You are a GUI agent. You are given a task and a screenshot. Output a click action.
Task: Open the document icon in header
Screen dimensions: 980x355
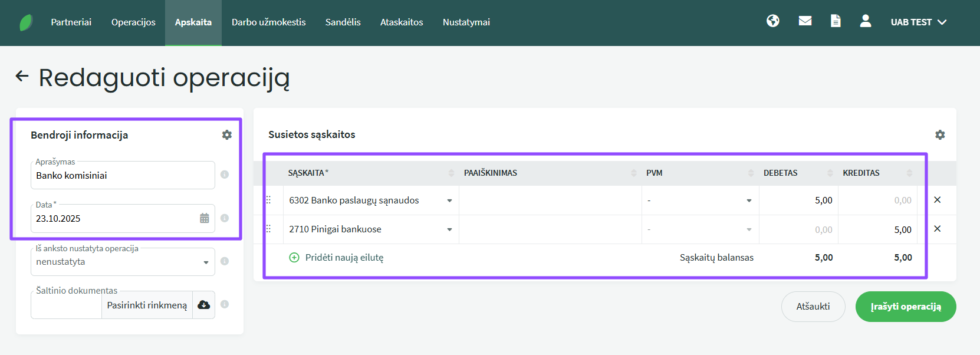tap(836, 21)
